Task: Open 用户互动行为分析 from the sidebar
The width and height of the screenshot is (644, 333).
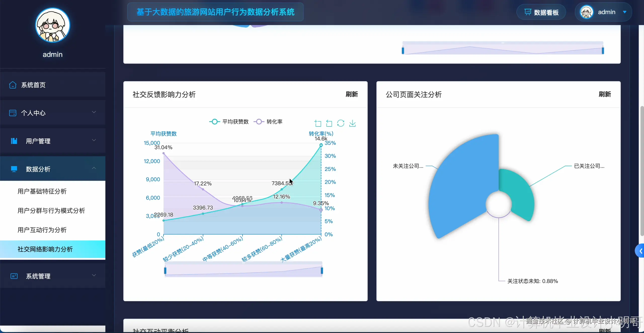Action: pyautogui.click(x=42, y=229)
